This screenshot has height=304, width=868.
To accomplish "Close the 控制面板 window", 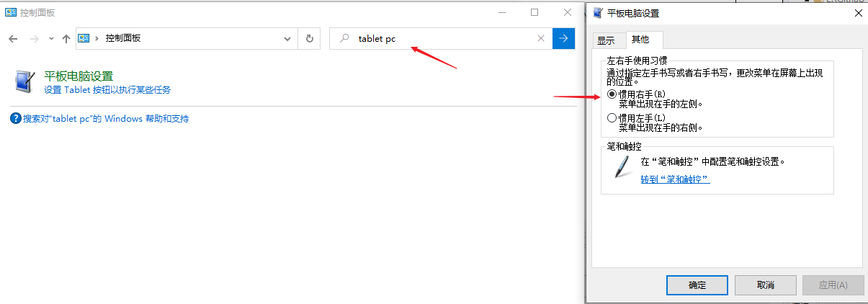I will 567,12.
